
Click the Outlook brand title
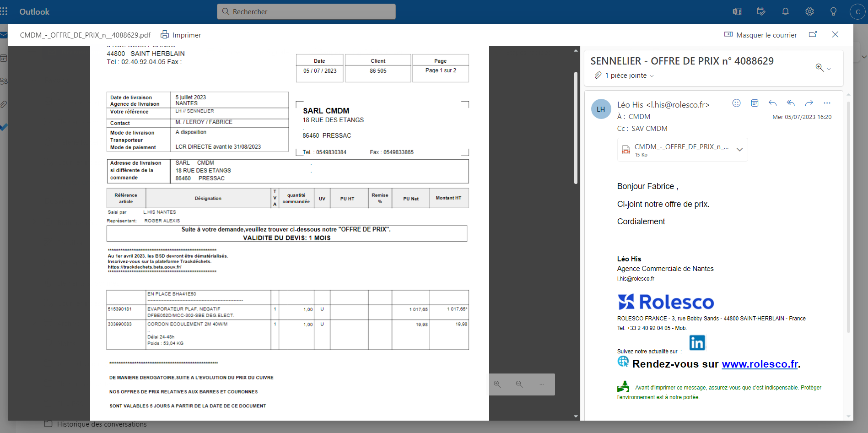click(x=34, y=12)
